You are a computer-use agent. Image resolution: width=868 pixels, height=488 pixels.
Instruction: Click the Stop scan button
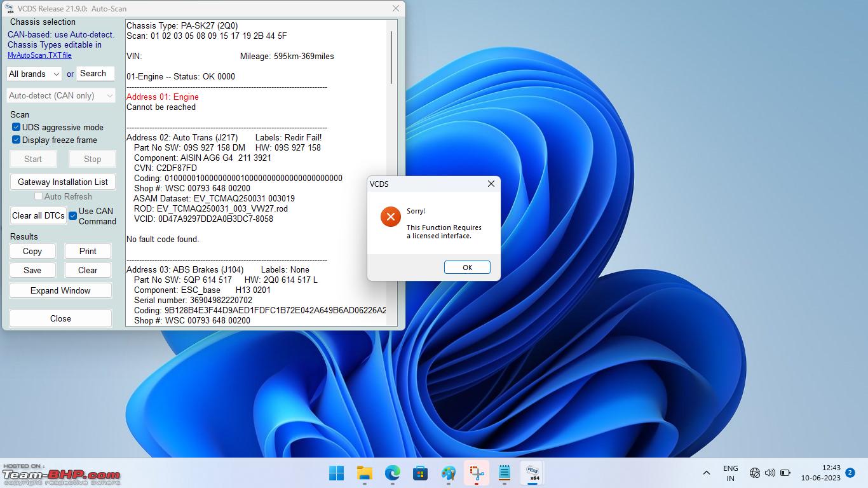coord(93,159)
